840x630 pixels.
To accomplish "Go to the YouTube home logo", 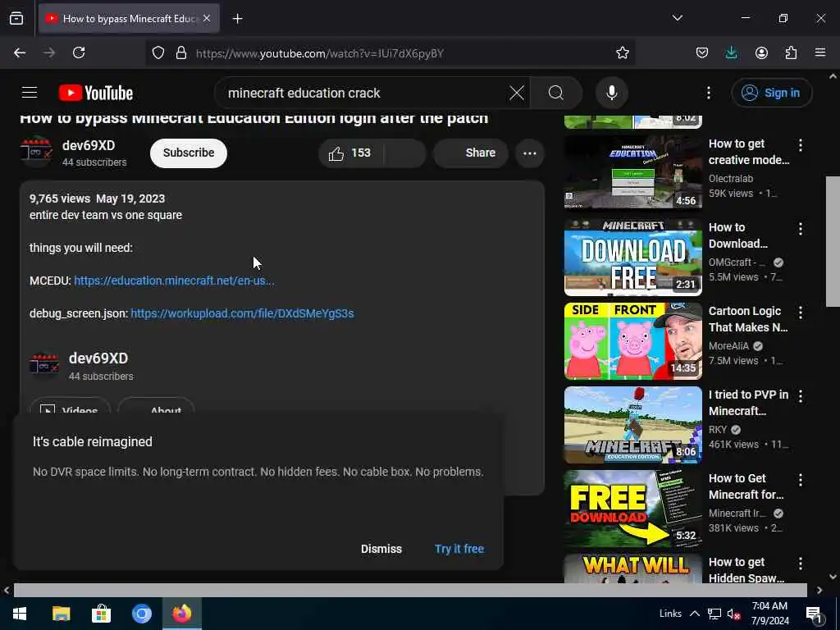I will (96, 93).
